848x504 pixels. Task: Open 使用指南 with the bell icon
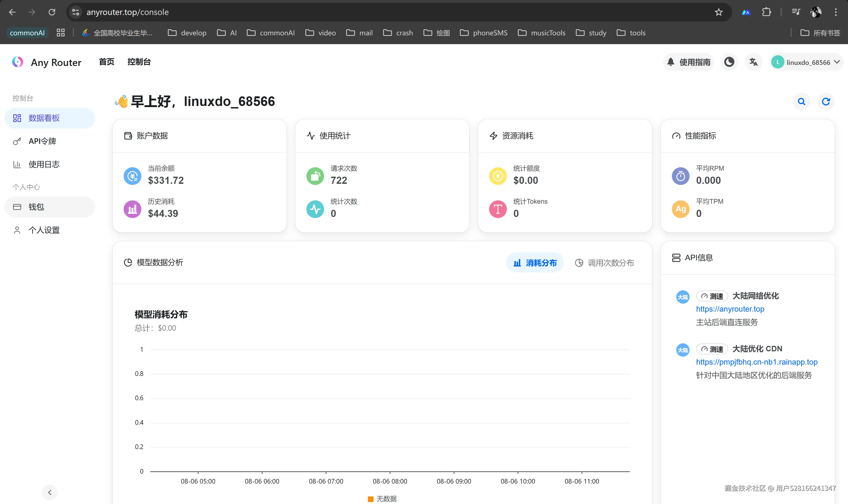pos(688,62)
